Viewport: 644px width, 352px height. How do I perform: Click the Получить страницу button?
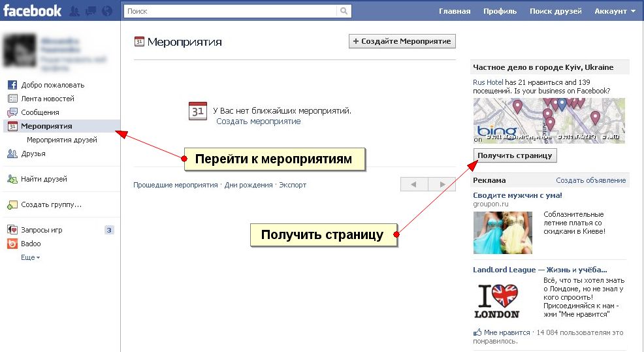(x=515, y=155)
